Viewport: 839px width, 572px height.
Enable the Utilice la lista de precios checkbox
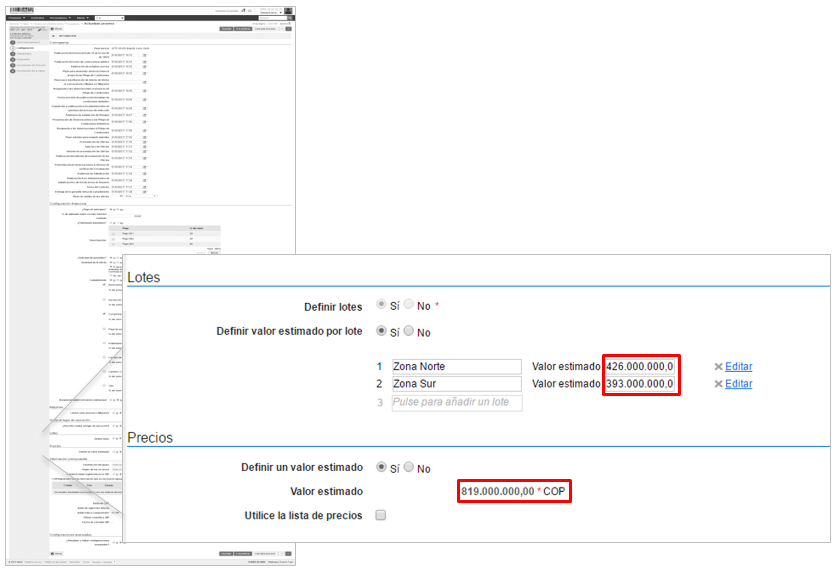pos(381,515)
